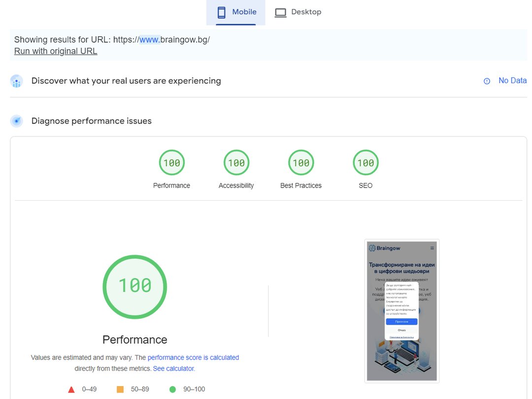Click the red triangle 0–49 legend icon

pos(71,390)
